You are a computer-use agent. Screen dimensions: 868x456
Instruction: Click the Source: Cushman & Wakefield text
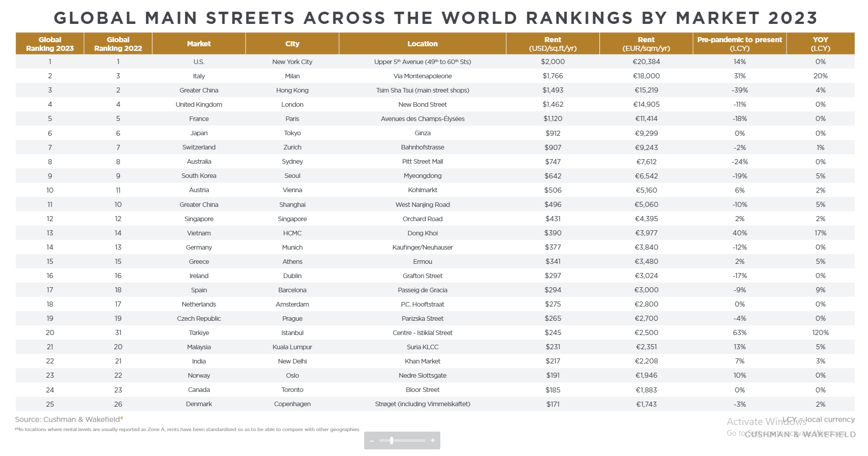pos(69,419)
